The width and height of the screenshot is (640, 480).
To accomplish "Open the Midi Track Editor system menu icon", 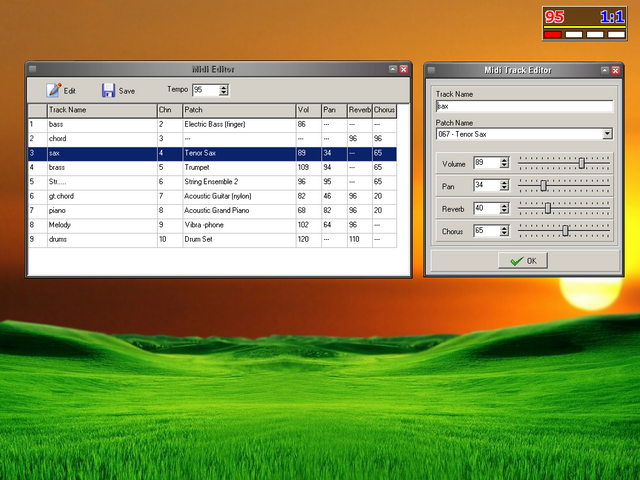I will pos(431,70).
